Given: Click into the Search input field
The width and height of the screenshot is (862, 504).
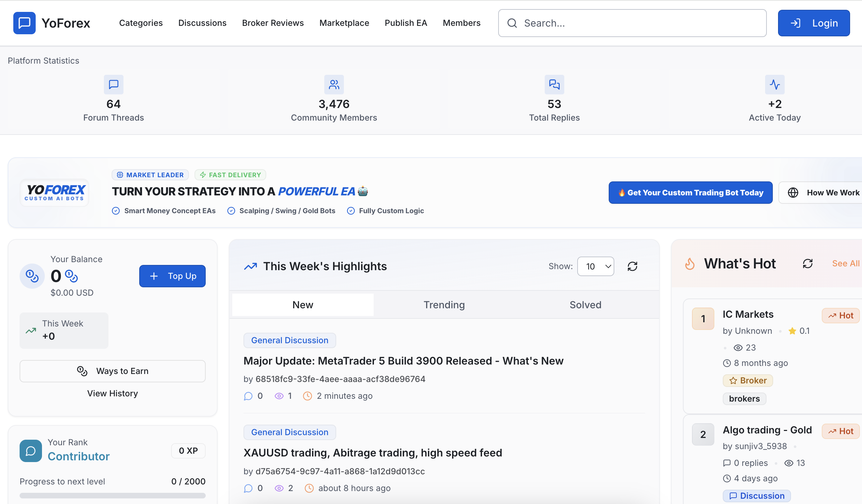Looking at the screenshot, I should (x=633, y=23).
